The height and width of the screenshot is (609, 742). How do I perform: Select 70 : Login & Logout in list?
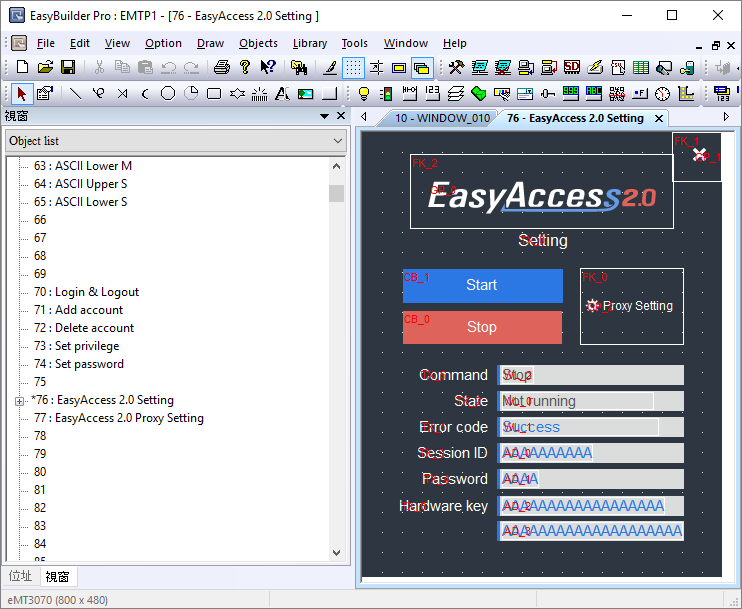click(87, 292)
